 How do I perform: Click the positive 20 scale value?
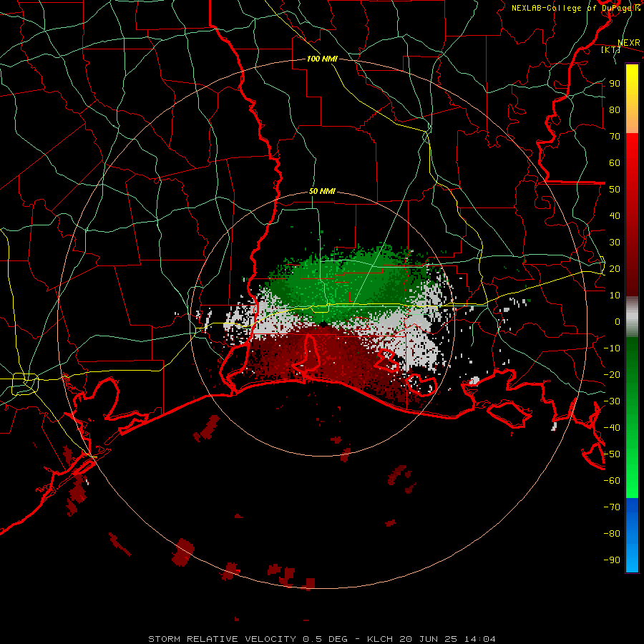(615, 268)
